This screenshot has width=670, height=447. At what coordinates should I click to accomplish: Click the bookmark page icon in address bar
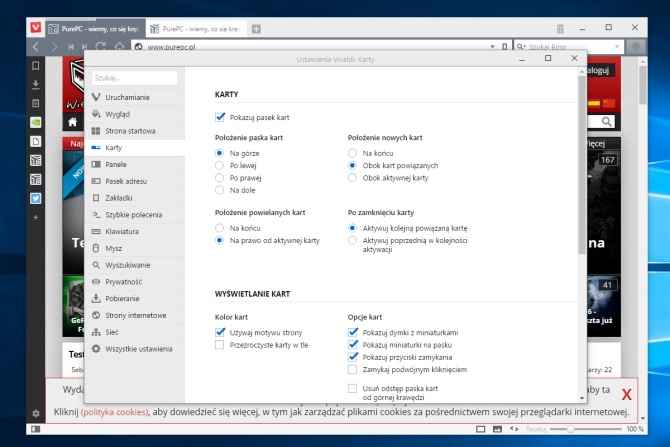coord(505,47)
